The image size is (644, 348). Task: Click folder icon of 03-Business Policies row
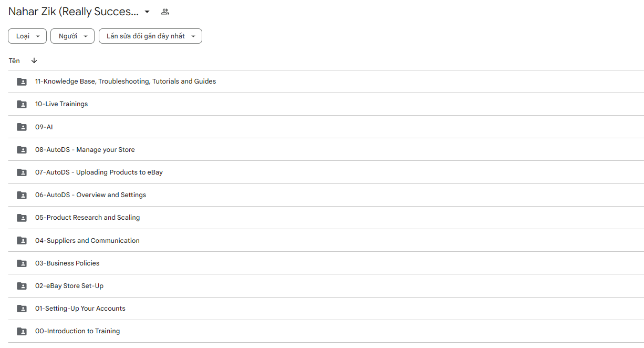point(22,263)
